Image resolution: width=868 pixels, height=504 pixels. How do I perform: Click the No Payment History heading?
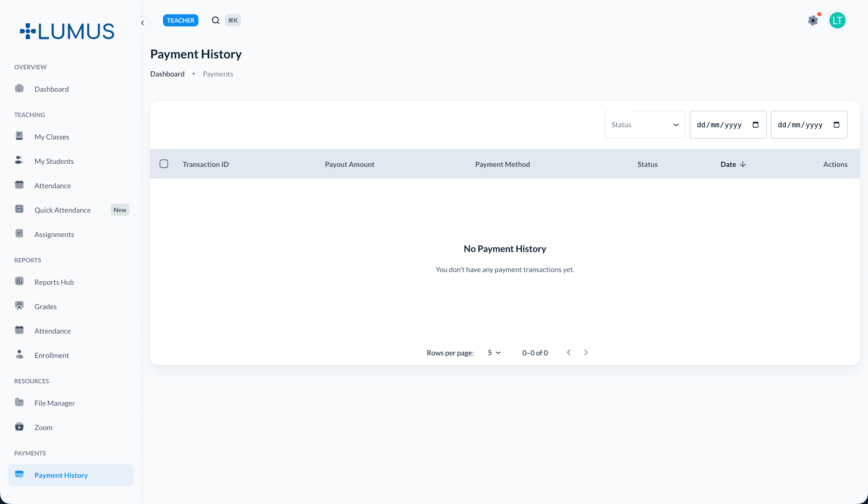[505, 249]
